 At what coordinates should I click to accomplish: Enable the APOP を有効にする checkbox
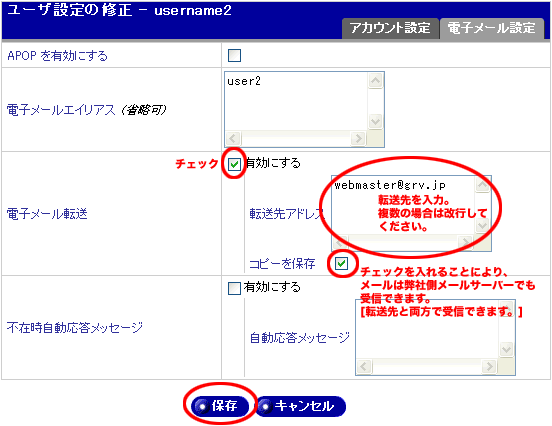click(x=234, y=56)
